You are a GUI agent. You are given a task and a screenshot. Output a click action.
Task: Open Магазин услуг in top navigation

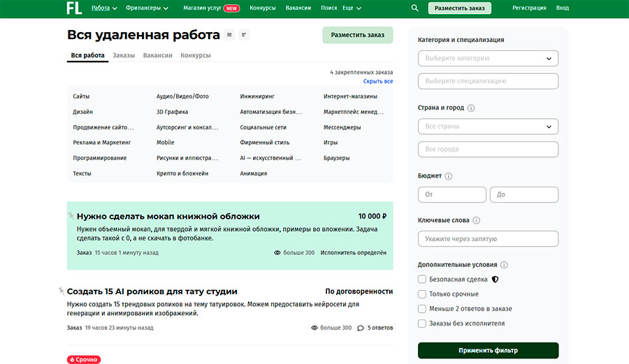202,8
